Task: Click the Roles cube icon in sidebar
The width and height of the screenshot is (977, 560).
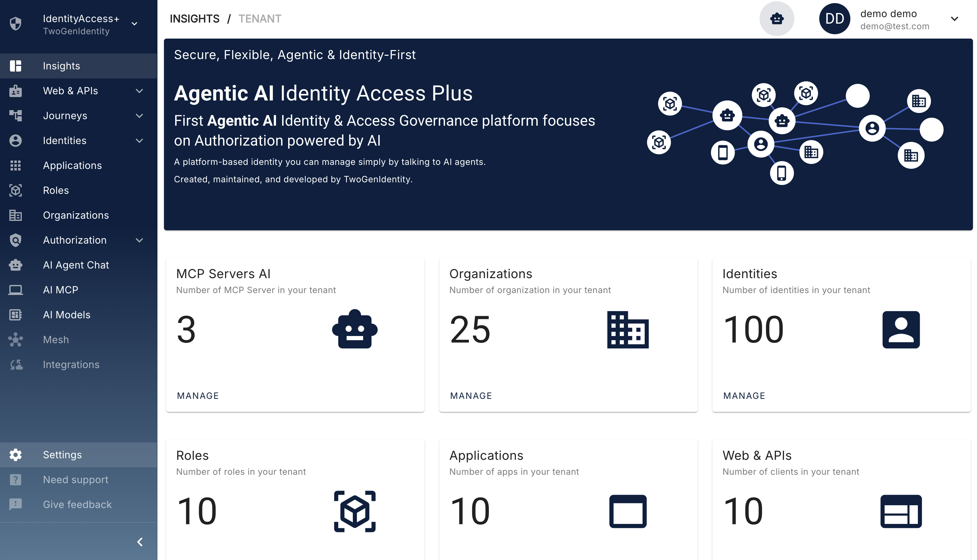Action: 15,190
